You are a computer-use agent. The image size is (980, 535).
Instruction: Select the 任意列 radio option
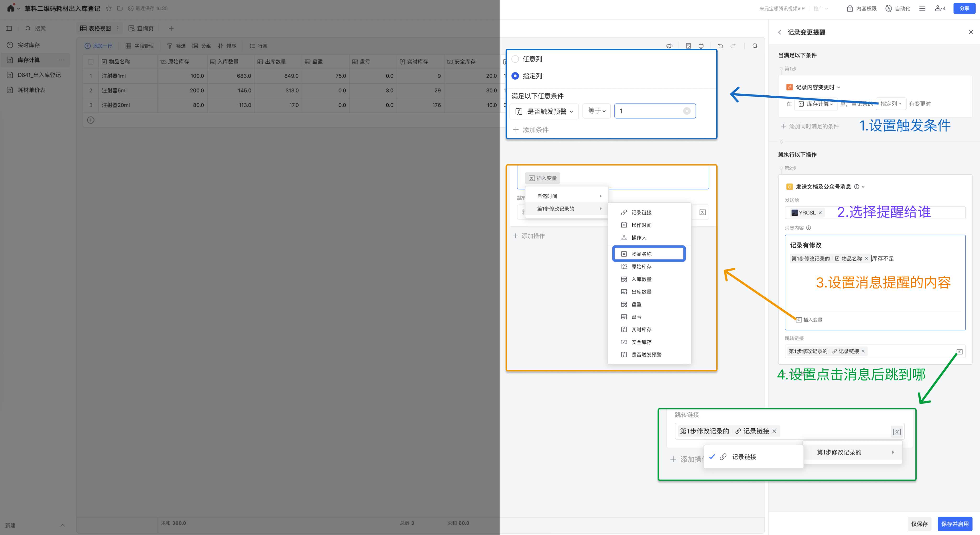pyautogui.click(x=515, y=59)
